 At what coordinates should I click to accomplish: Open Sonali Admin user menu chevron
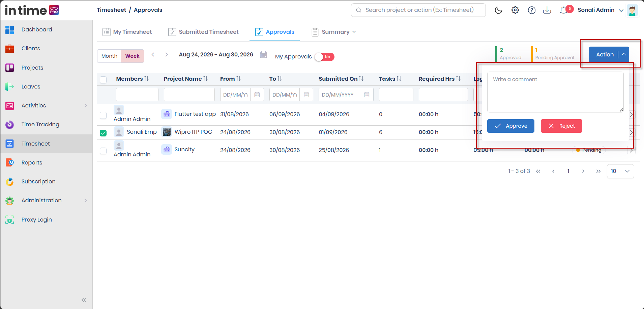(621, 10)
